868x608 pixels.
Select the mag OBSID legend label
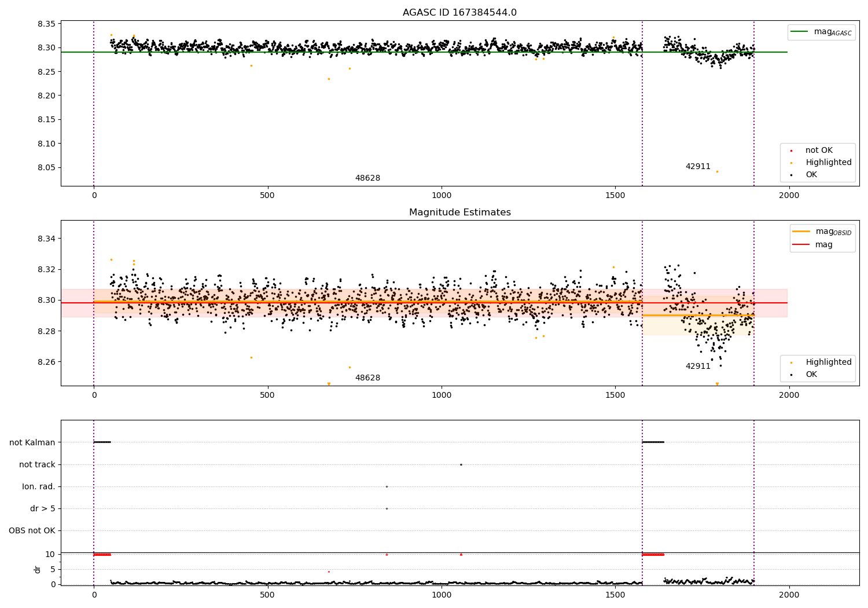tap(834, 232)
